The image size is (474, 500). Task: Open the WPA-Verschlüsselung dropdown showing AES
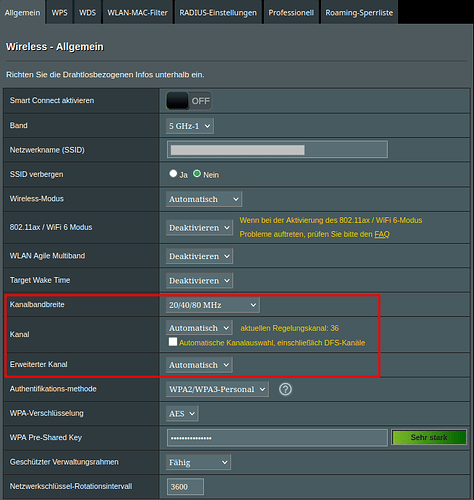(x=182, y=414)
